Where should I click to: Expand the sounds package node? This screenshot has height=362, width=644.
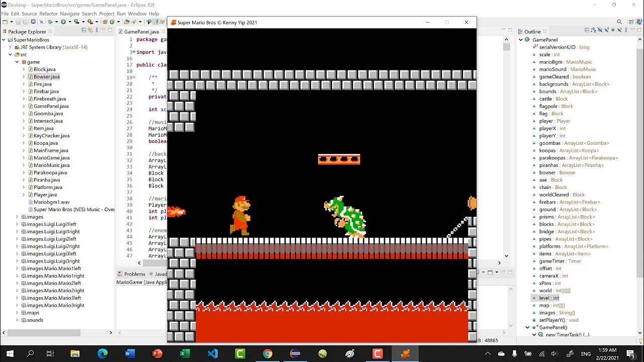[x=17, y=320]
